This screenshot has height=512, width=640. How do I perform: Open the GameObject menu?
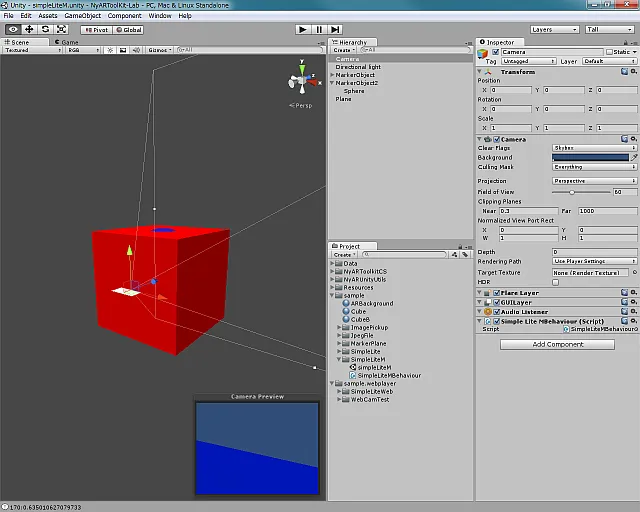point(82,16)
